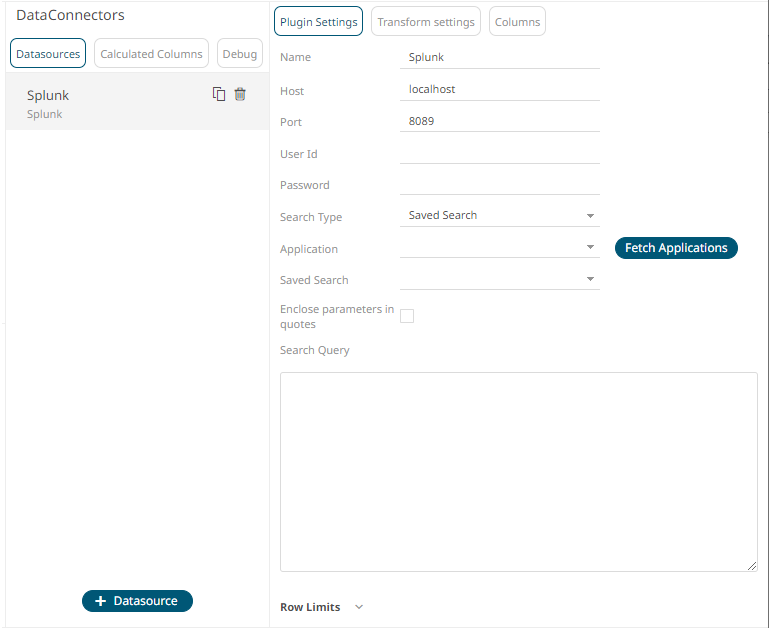
Task: Select the Plugin Settings tab
Action: [x=318, y=22]
